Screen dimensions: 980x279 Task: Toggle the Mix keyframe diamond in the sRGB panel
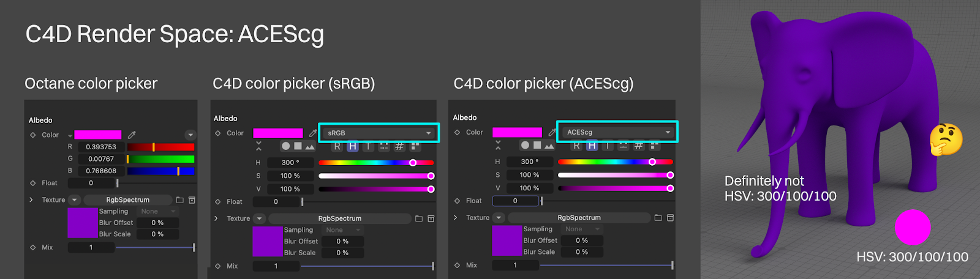pos(218,266)
